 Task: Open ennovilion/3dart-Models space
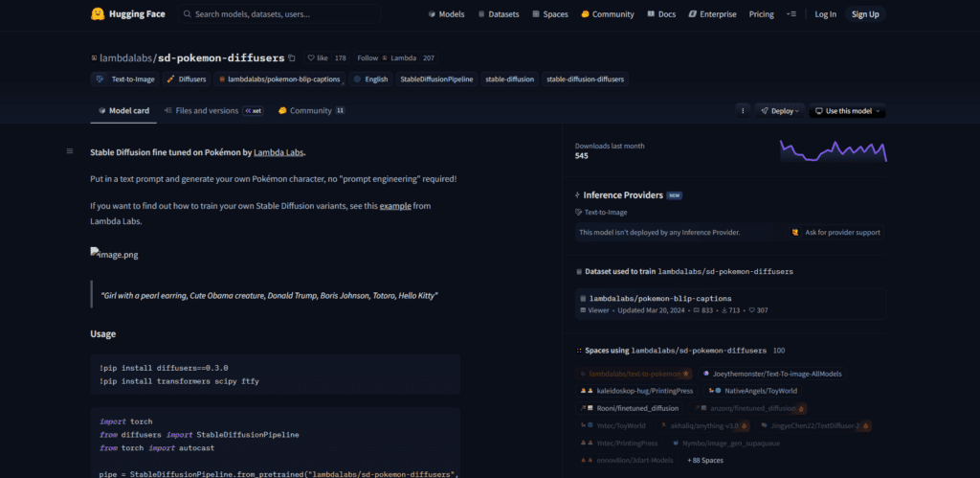(x=628, y=460)
